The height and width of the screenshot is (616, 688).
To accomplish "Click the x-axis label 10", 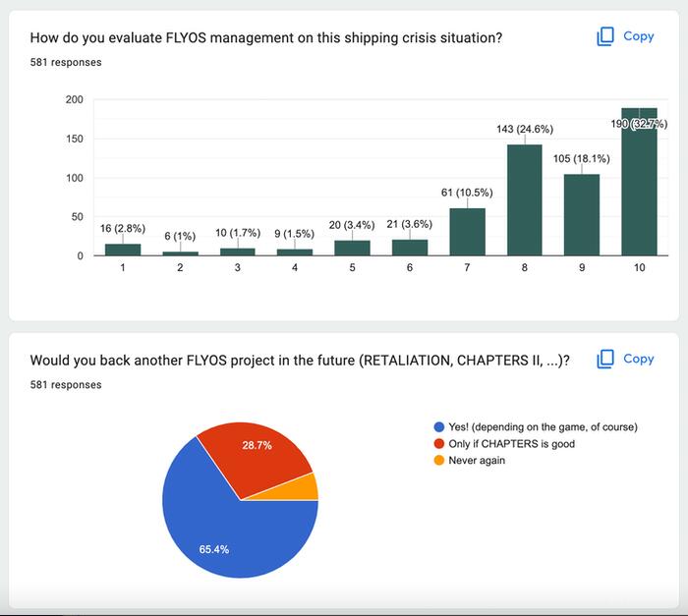I will click(639, 267).
